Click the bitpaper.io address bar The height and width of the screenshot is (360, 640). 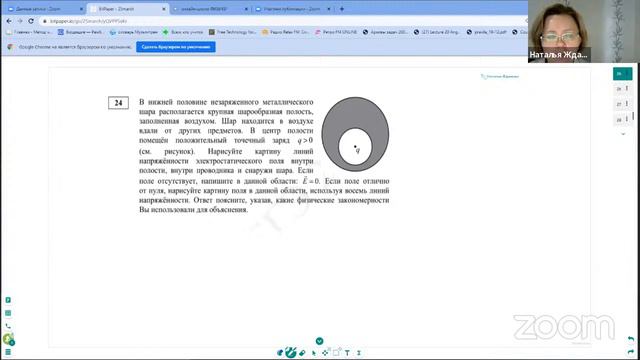coord(284,21)
